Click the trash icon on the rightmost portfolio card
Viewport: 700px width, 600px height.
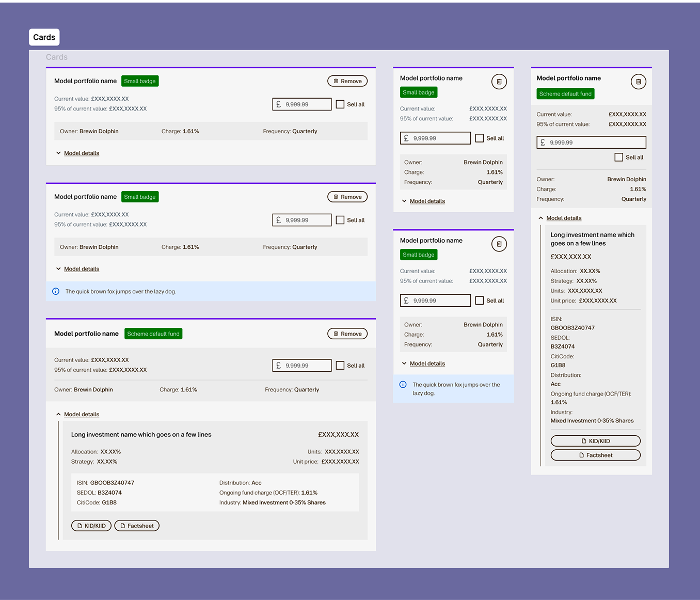pos(638,81)
